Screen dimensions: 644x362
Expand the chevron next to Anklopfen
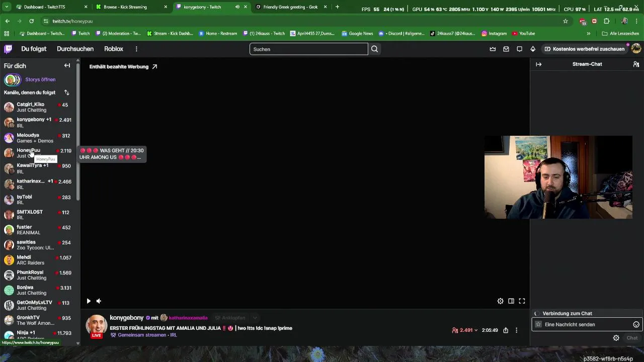click(x=255, y=318)
